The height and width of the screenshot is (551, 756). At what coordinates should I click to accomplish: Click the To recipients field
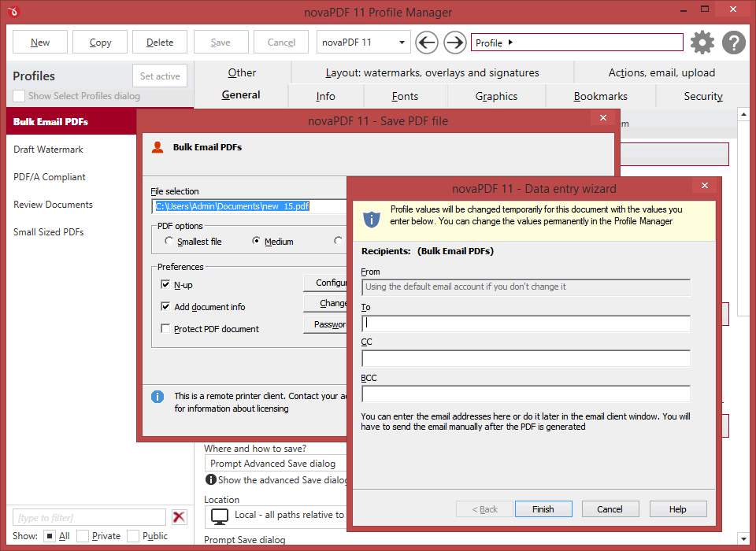point(526,324)
